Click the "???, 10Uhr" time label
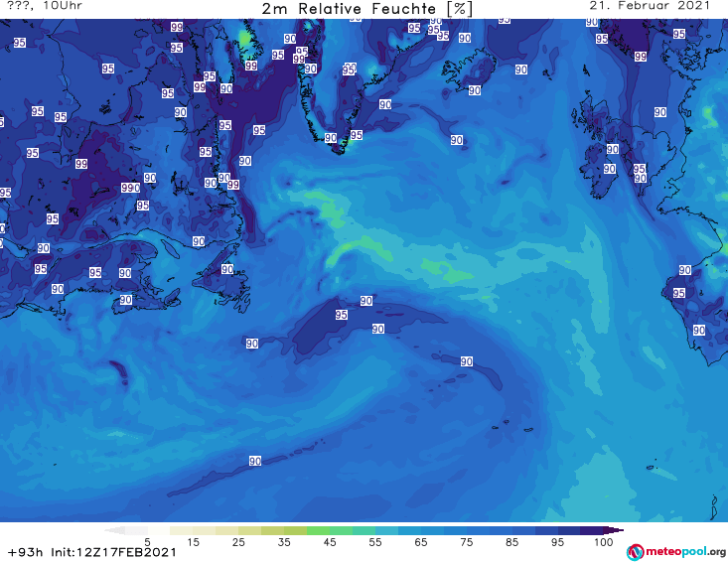 [x=45, y=6]
